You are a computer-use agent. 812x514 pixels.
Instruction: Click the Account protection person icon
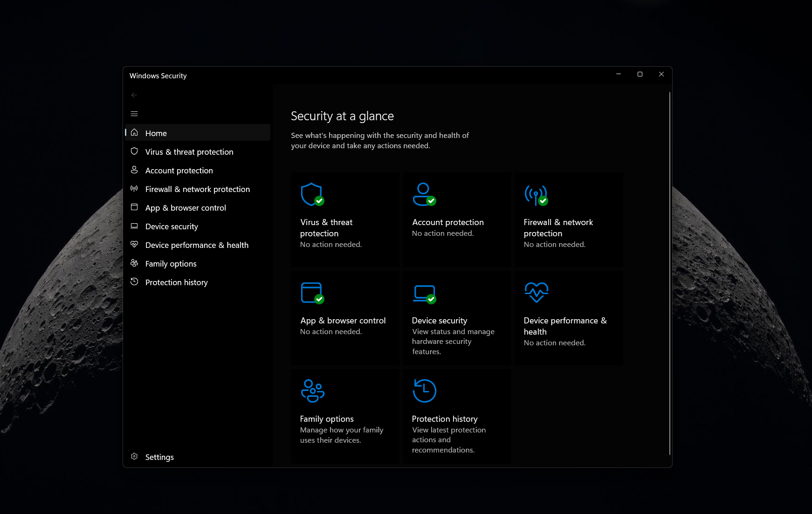click(x=424, y=194)
